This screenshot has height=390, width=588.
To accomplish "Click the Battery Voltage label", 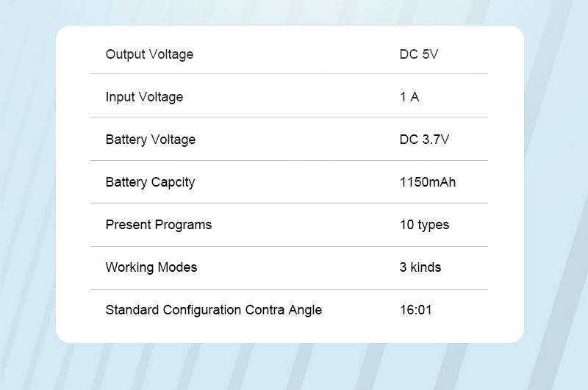I will (151, 140).
